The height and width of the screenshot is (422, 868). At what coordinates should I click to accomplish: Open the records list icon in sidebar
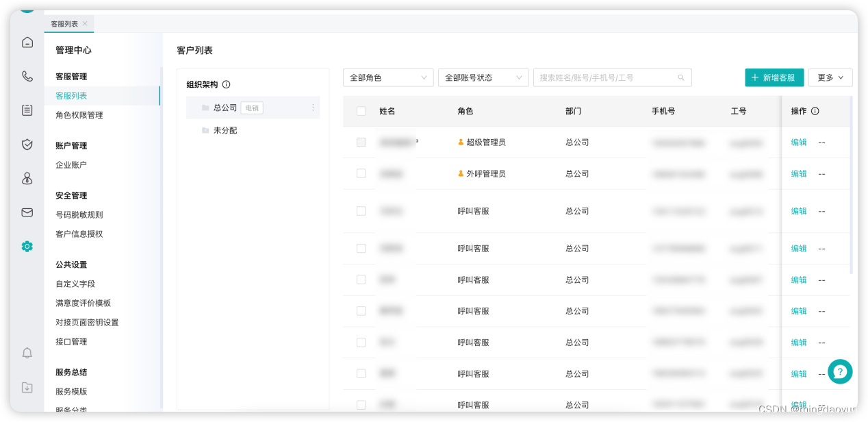pyautogui.click(x=27, y=110)
